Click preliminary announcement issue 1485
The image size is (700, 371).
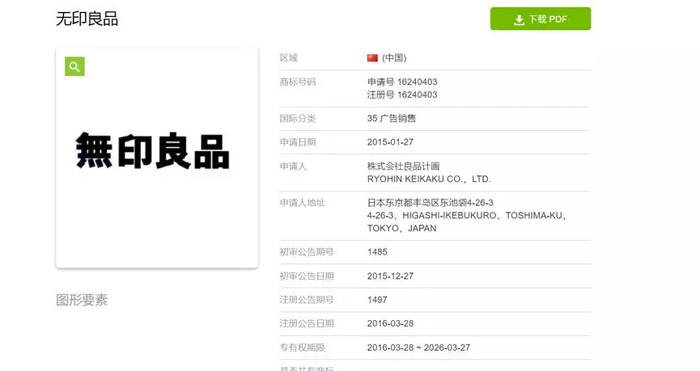[377, 252]
